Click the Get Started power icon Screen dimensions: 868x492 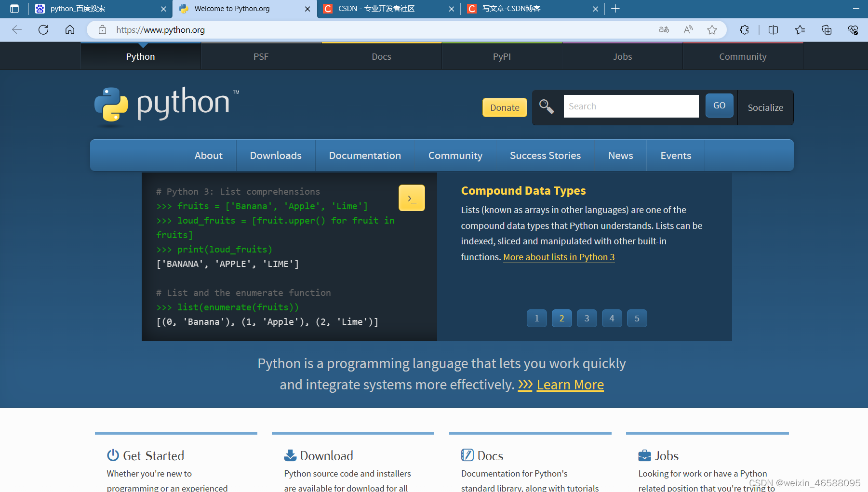pos(113,455)
